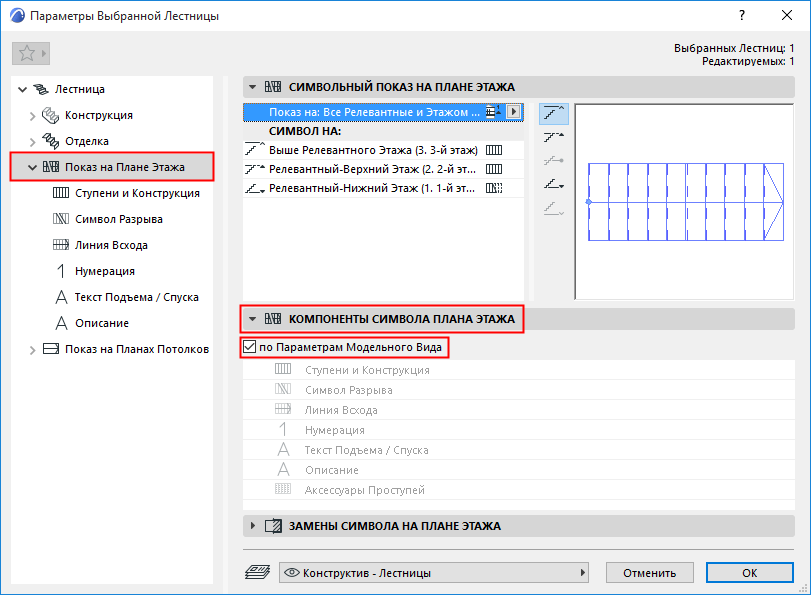Collapse КОМПОНЕНТЫ СИМВОЛА ПЛАНА ЭТАЖА panel
This screenshot has height=595, width=811.
click(x=252, y=319)
